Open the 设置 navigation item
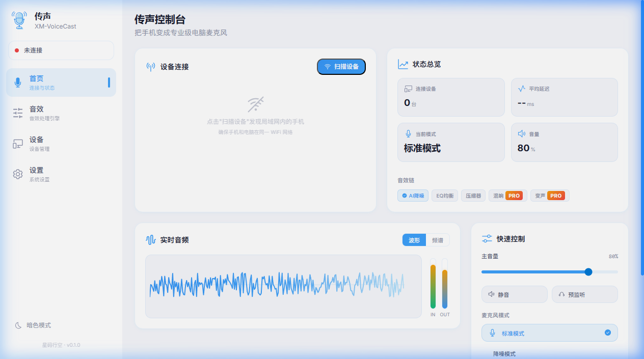644x359 pixels. click(61, 174)
